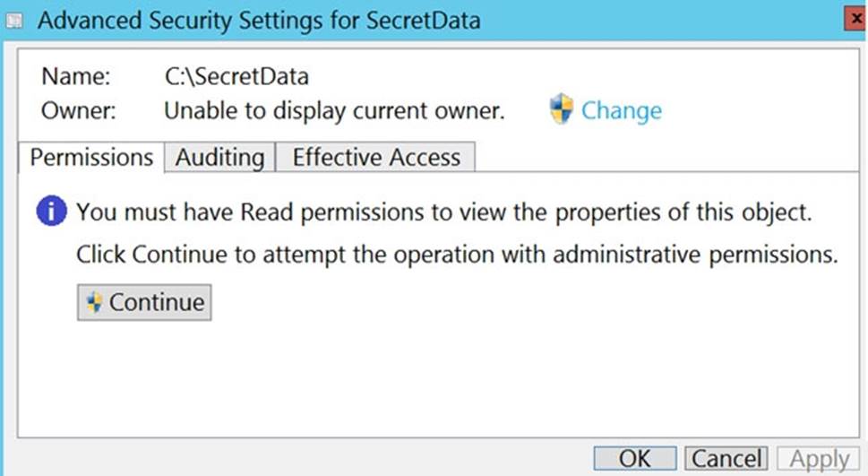Click the blue information icon
Viewport: 868px width, 476px height.
point(52,212)
